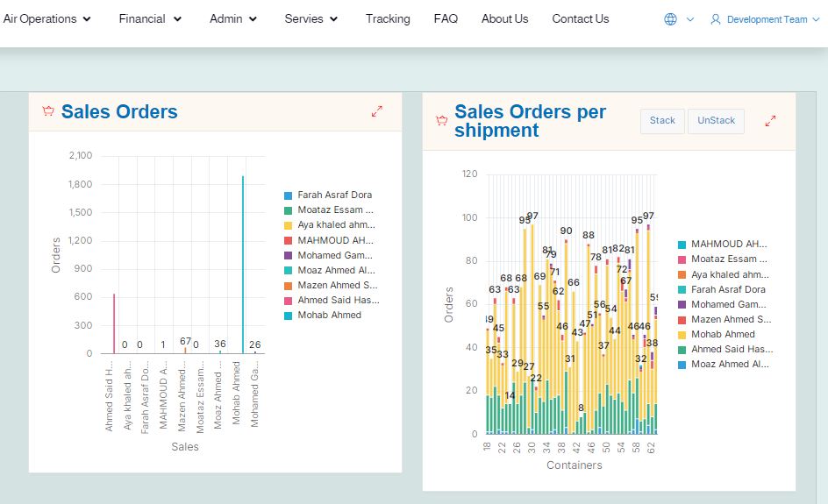
Task: Click the globe language icon
Action: click(670, 19)
